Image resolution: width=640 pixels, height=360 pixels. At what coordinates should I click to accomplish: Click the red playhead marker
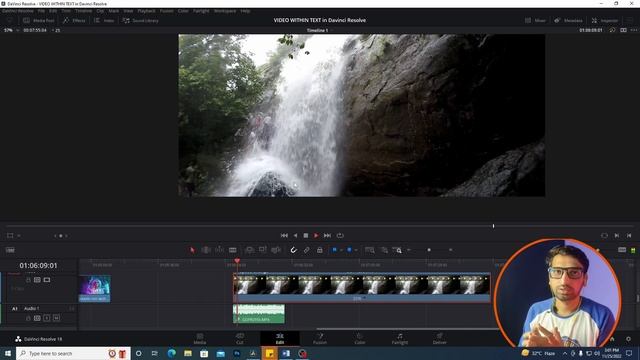point(237,260)
